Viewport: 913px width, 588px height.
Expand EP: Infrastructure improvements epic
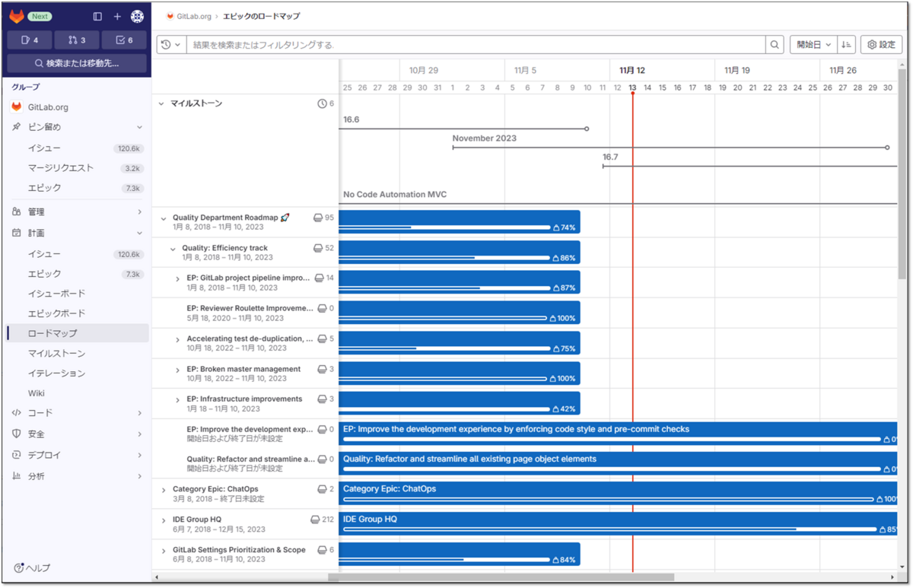click(x=178, y=400)
